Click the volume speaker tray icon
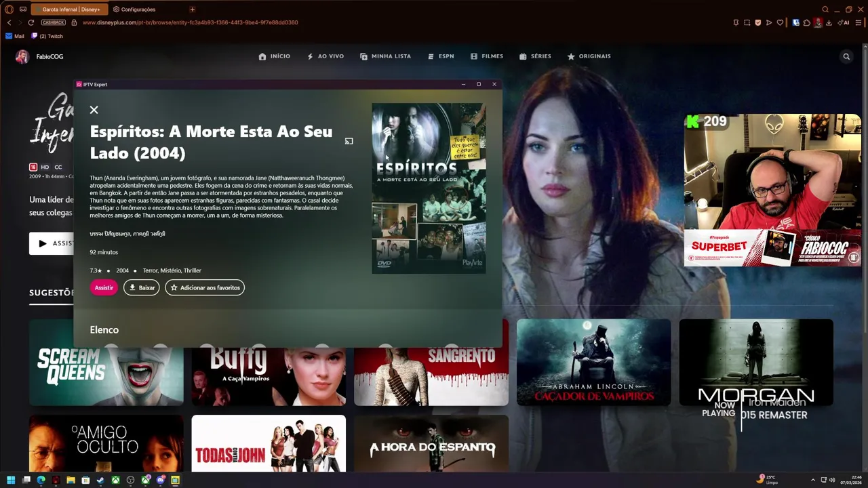 tap(833, 480)
